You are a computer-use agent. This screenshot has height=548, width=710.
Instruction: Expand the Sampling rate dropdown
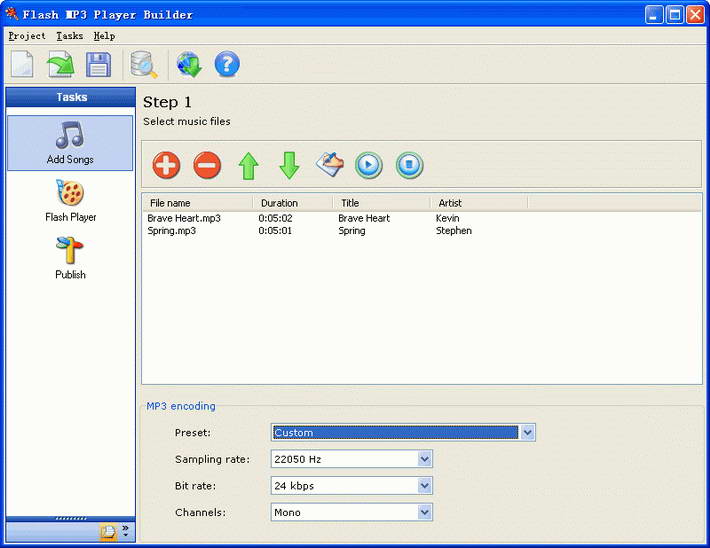(x=424, y=459)
